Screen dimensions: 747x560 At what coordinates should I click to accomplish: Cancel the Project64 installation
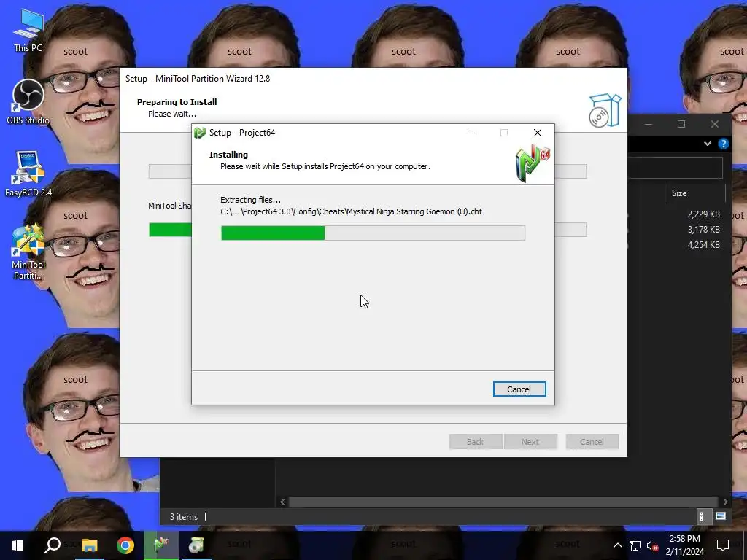coord(519,389)
